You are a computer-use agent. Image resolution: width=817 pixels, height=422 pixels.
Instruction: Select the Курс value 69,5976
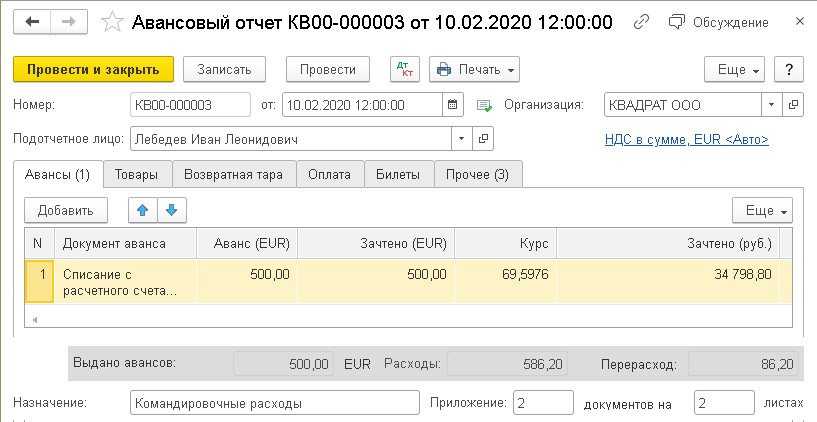click(505, 281)
